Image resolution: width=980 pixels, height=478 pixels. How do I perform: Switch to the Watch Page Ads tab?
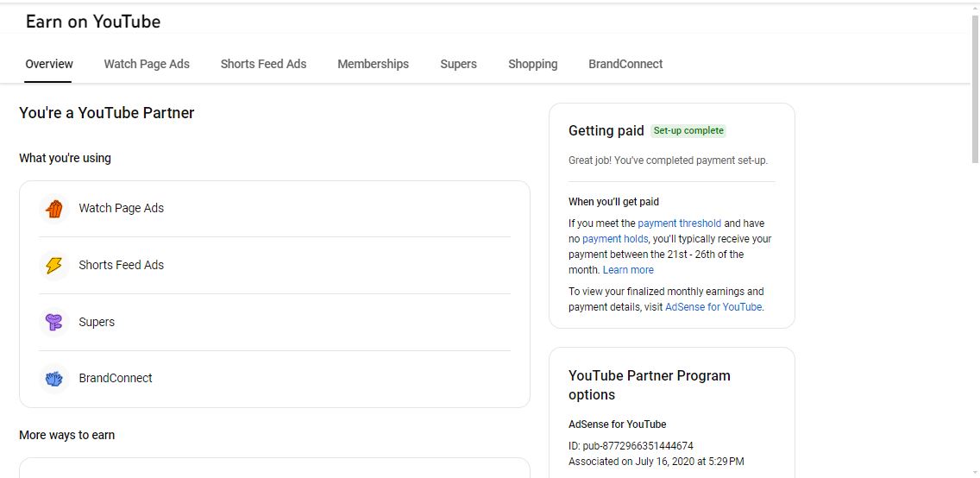pyautogui.click(x=147, y=64)
